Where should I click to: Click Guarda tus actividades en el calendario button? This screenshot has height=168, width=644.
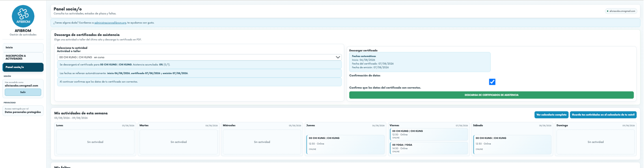click(603, 115)
